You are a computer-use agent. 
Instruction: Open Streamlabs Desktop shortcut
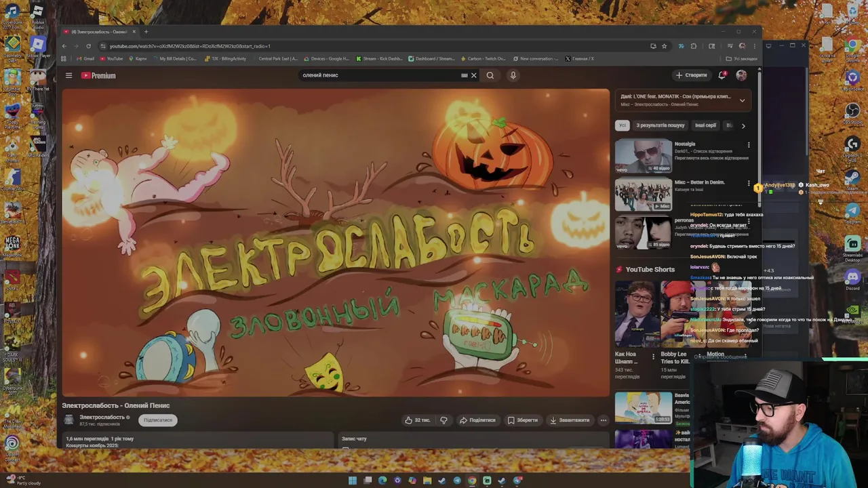click(852, 248)
